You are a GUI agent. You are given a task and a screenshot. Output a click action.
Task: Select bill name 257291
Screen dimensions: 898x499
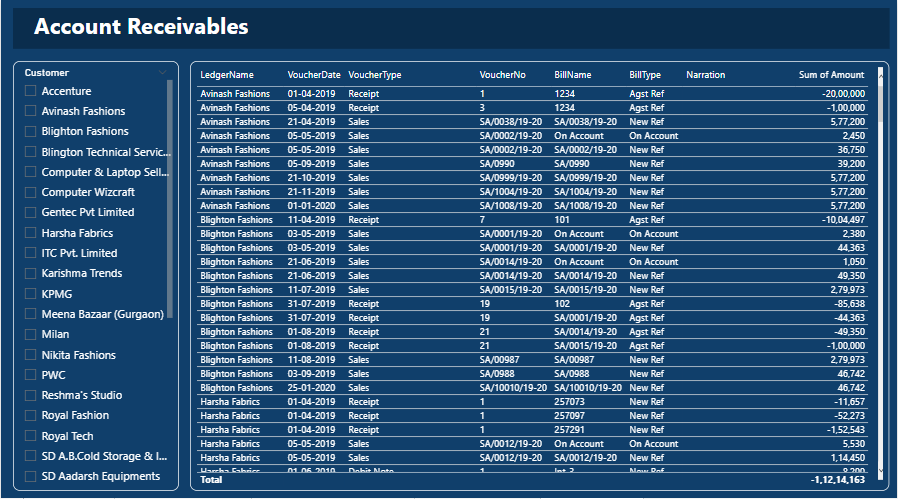click(x=569, y=430)
